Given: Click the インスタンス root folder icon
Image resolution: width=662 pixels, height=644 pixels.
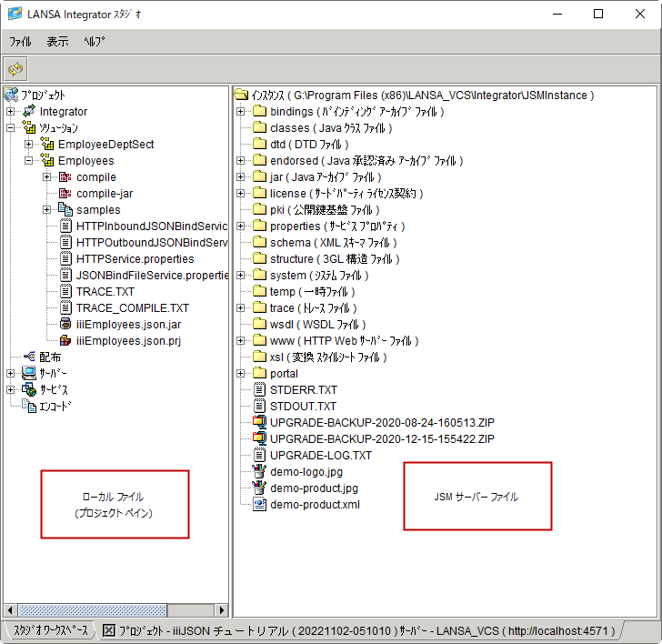Looking at the screenshot, I should point(242,95).
